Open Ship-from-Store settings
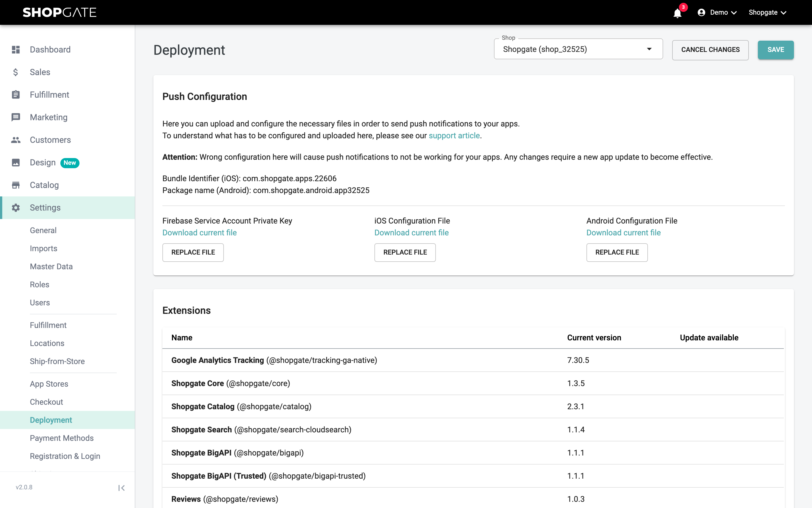This screenshot has width=812, height=508. (58, 361)
